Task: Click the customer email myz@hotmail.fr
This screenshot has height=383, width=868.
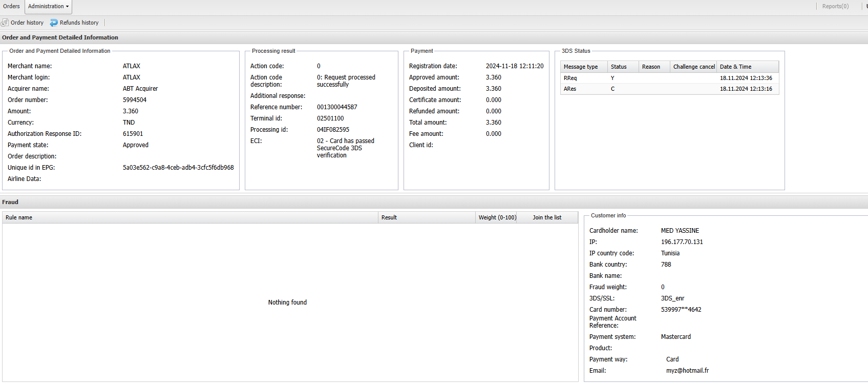Action: pos(687,371)
